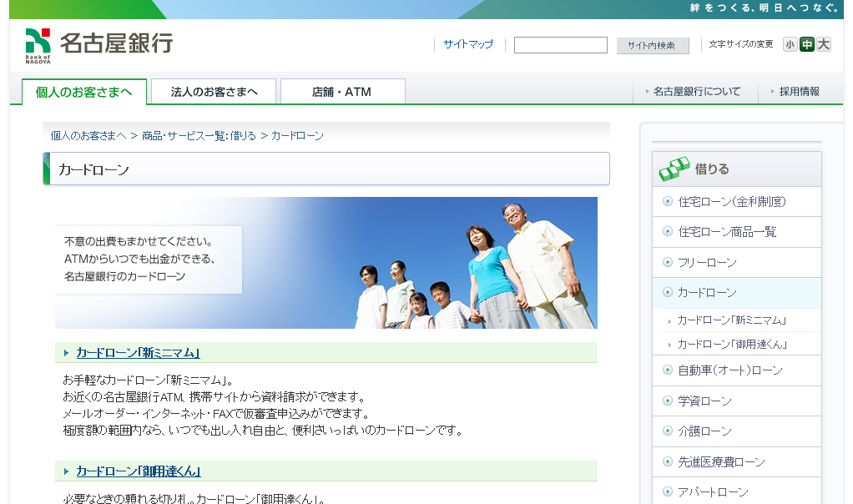Select the 個人のお客さまへ tab
This screenshot has width=853, height=504.
click(x=84, y=92)
